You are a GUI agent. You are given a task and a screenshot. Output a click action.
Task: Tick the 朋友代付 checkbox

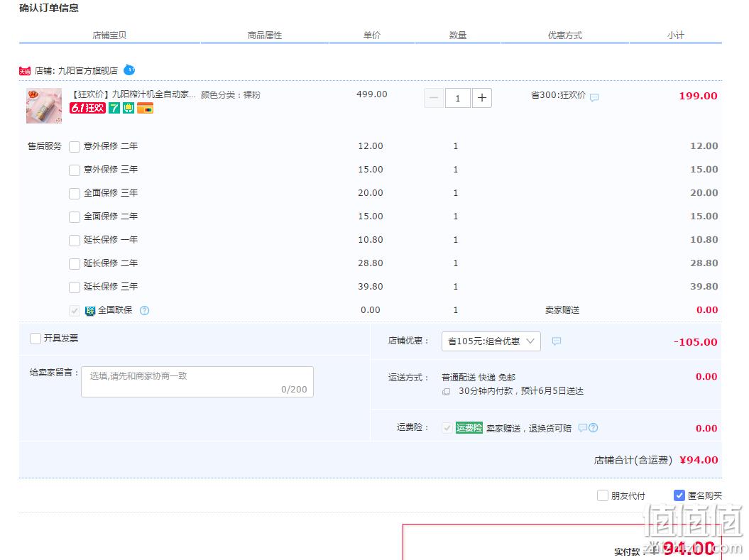(x=603, y=495)
